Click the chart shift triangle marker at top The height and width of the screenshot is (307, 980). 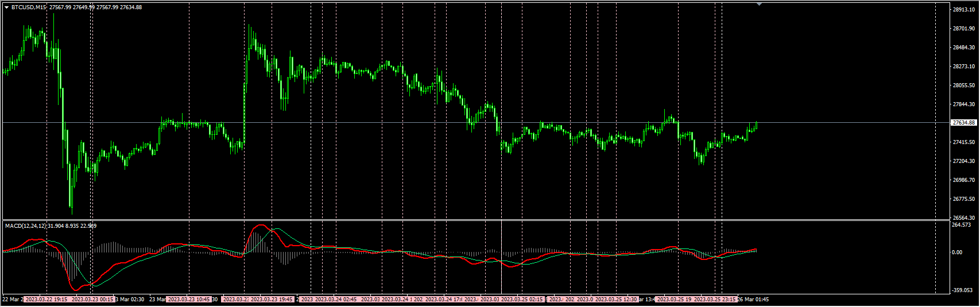coord(760,4)
